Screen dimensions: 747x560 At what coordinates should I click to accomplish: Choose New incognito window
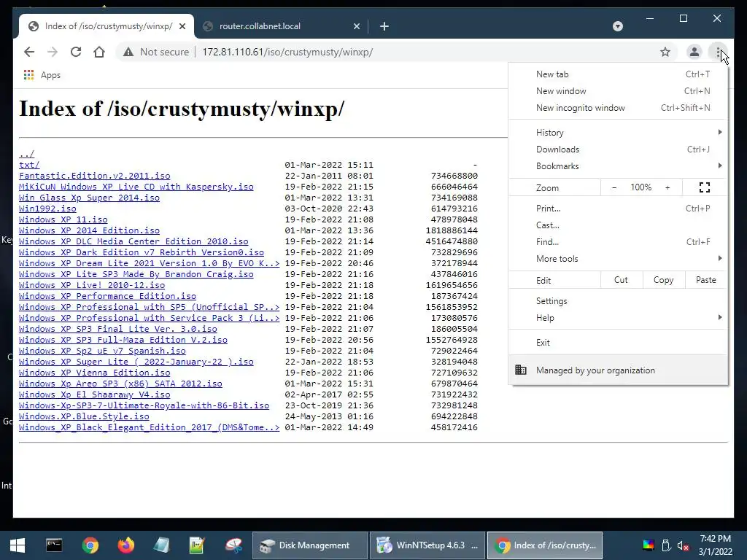pos(618,108)
